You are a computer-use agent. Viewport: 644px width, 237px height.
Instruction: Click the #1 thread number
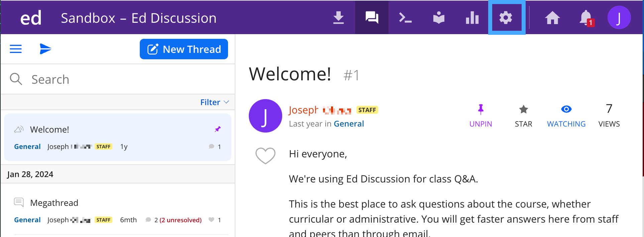point(351,75)
